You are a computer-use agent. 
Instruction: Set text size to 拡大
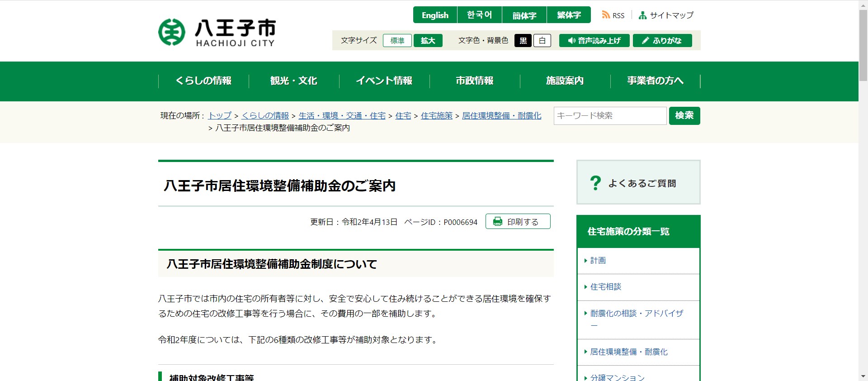click(428, 41)
